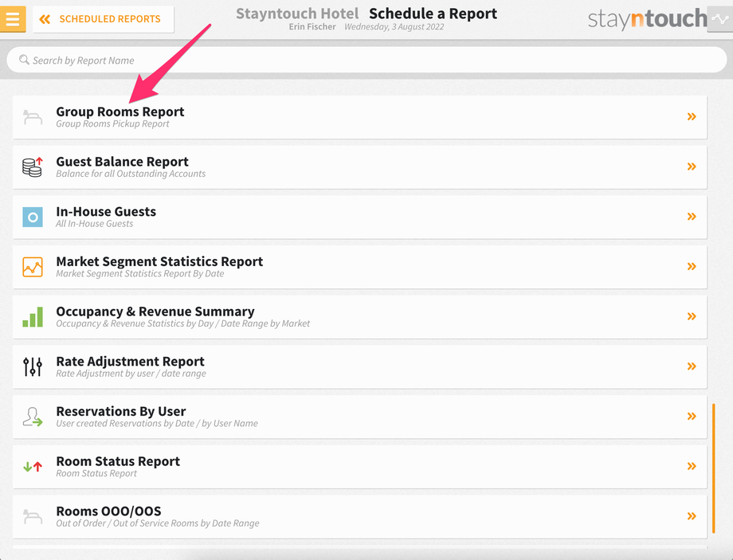Click 'Rate Adjustment by user / date range' subtitle
This screenshot has width=733, height=560.
[x=131, y=374]
